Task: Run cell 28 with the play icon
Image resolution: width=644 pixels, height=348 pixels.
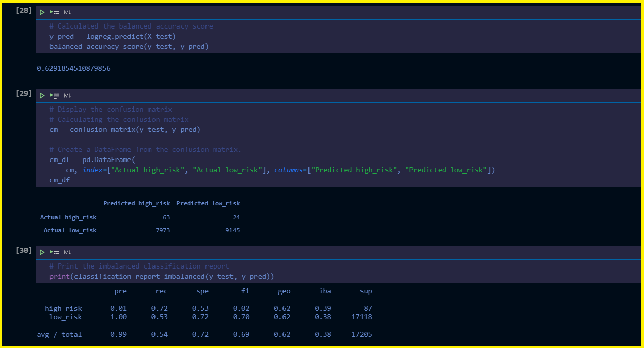Action: [x=42, y=12]
